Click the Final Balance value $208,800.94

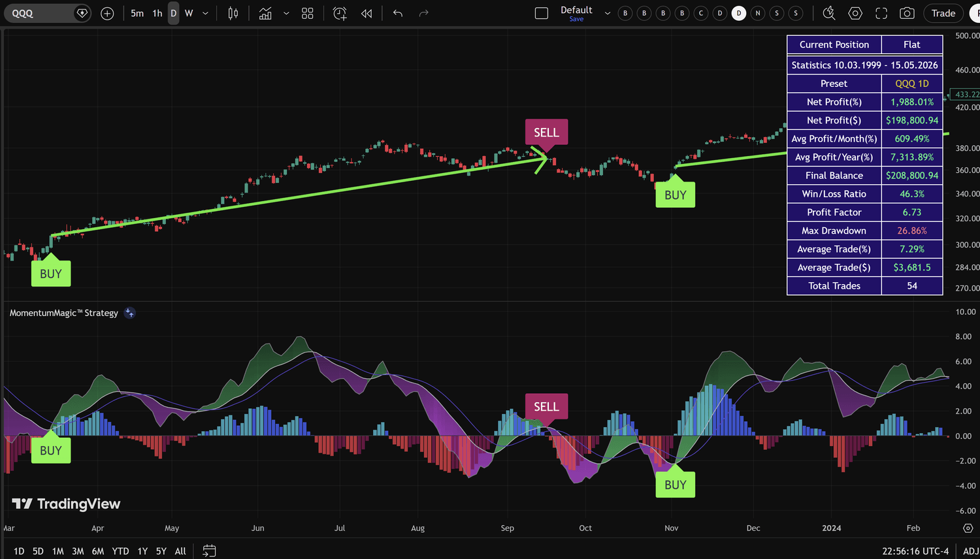point(912,175)
